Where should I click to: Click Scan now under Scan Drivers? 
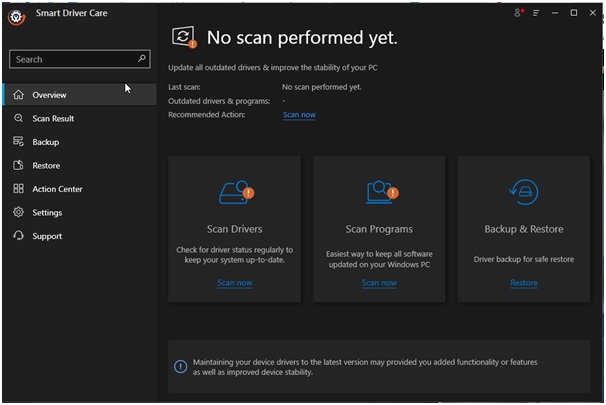coord(234,283)
